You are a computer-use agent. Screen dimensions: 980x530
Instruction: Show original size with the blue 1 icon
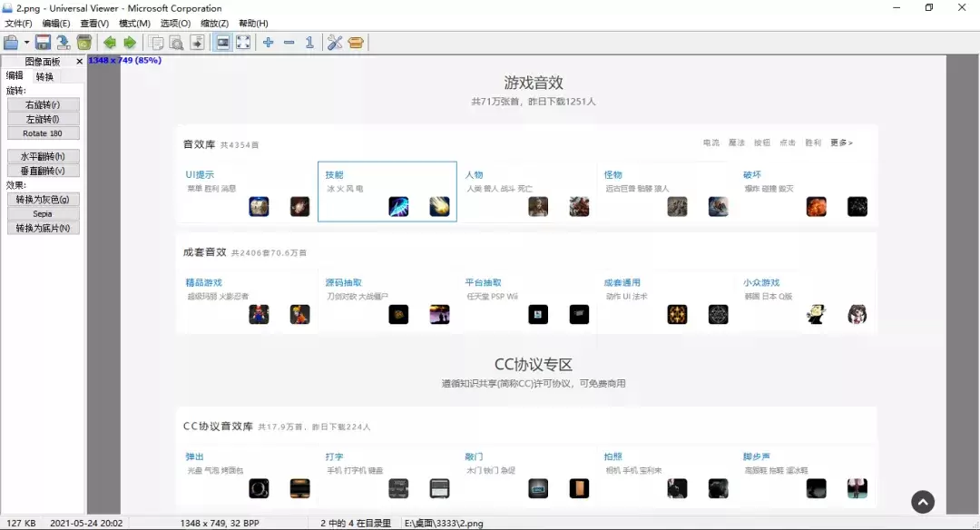[309, 43]
